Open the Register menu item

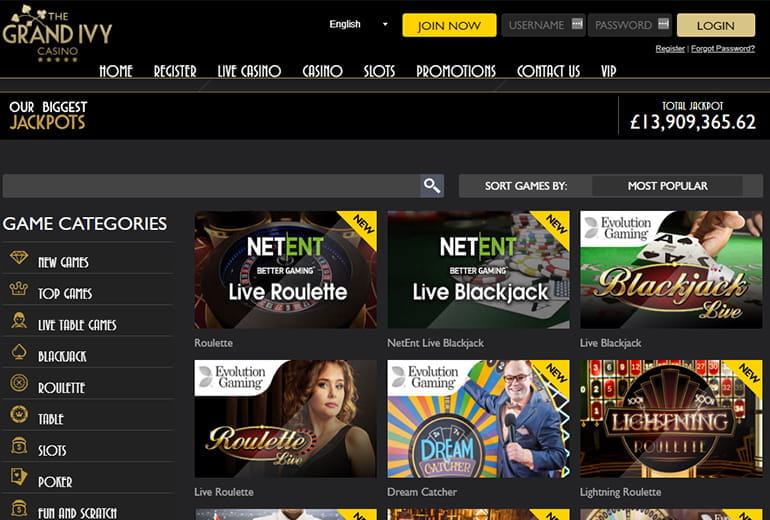pos(175,71)
